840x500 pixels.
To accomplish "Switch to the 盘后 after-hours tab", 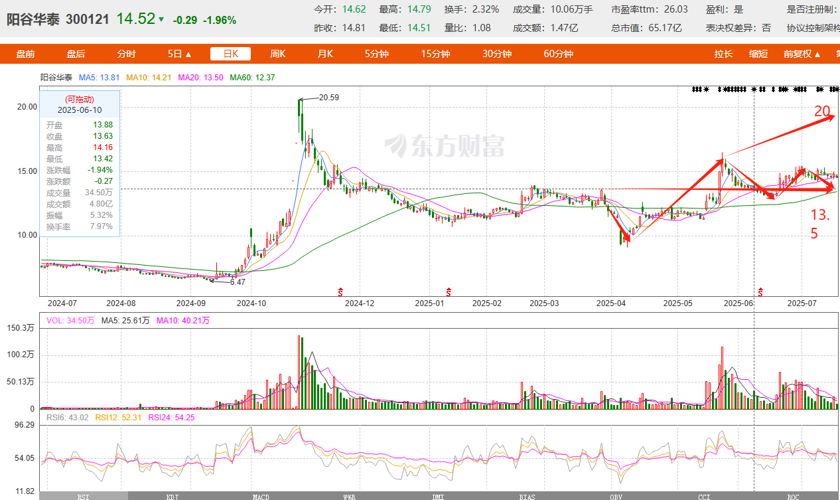I will (x=76, y=54).
